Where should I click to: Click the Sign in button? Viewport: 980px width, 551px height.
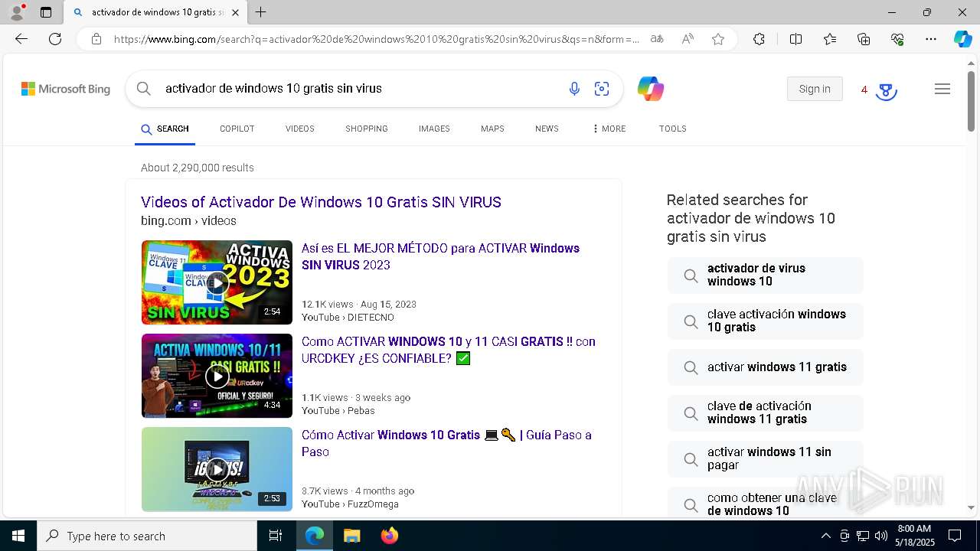point(815,89)
